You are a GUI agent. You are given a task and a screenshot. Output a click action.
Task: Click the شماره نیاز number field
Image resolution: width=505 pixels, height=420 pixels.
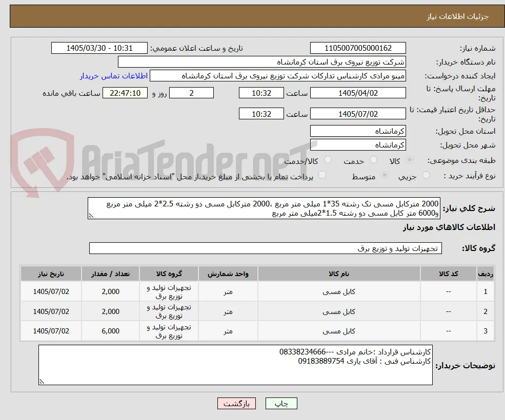pyautogui.click(x=358, y=48)
